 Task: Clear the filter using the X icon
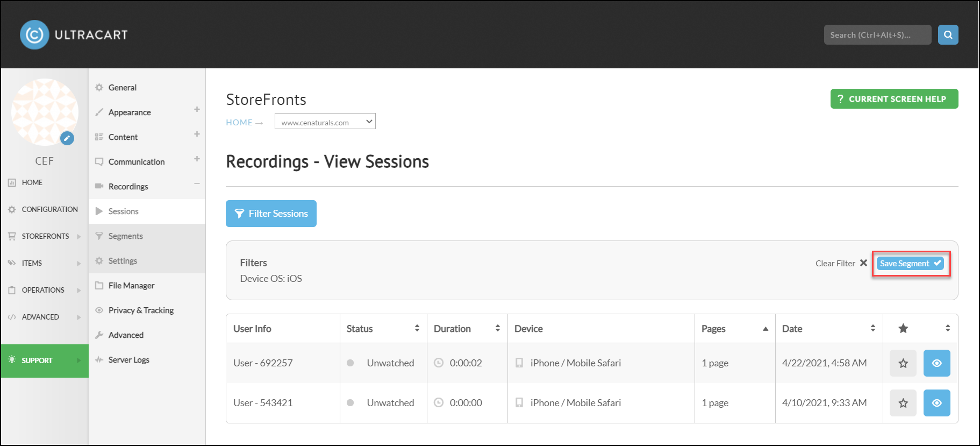(x=863, y=263)
